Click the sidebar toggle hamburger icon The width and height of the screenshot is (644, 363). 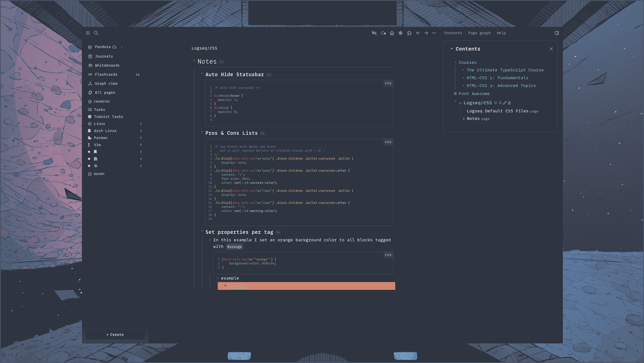(88, 33)
